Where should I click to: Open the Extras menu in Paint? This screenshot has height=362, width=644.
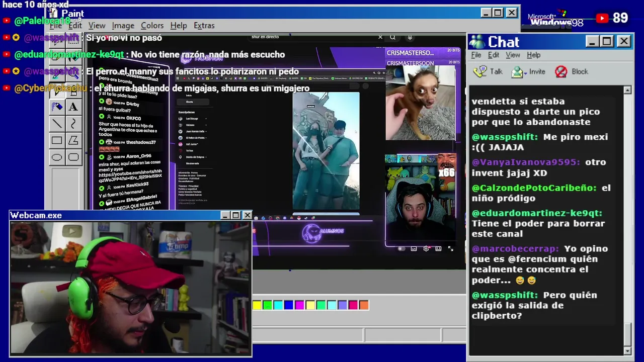204,26
